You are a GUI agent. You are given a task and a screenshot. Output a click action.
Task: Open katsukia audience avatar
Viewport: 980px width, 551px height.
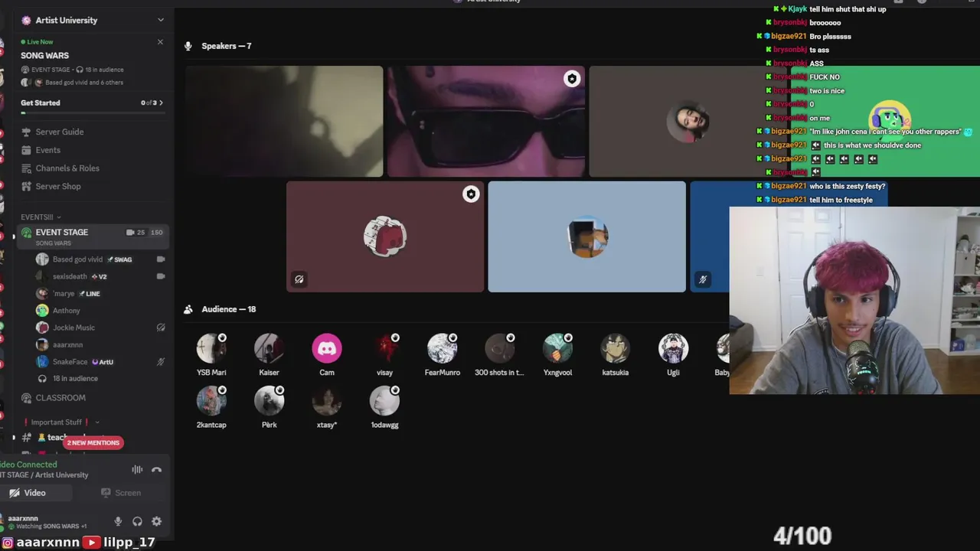pyautogui.click(x=616, y=348)
